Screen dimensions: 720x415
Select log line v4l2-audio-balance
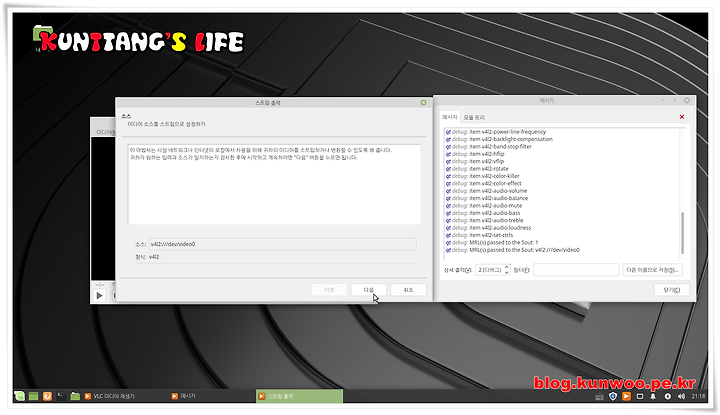(487, 198)
